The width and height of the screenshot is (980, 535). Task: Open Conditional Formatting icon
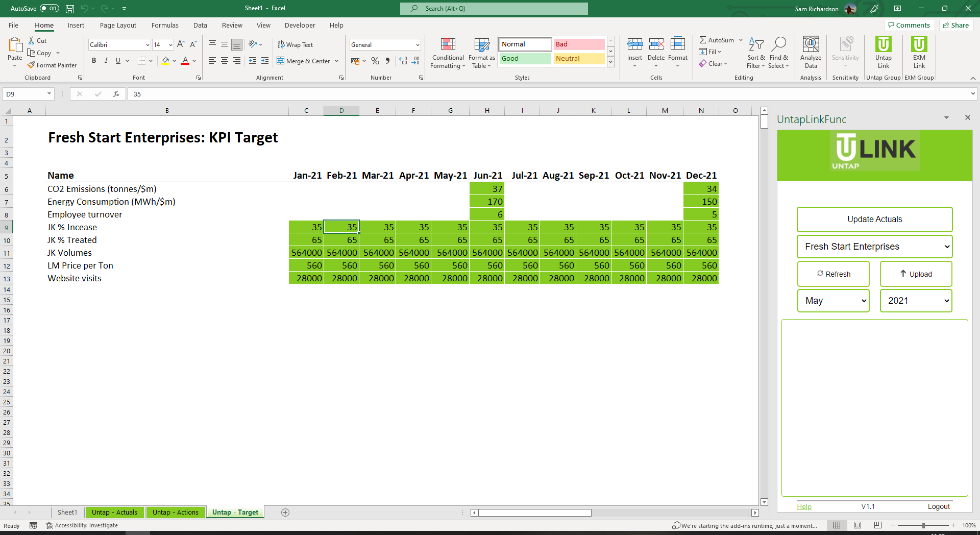tap(448, 44)
